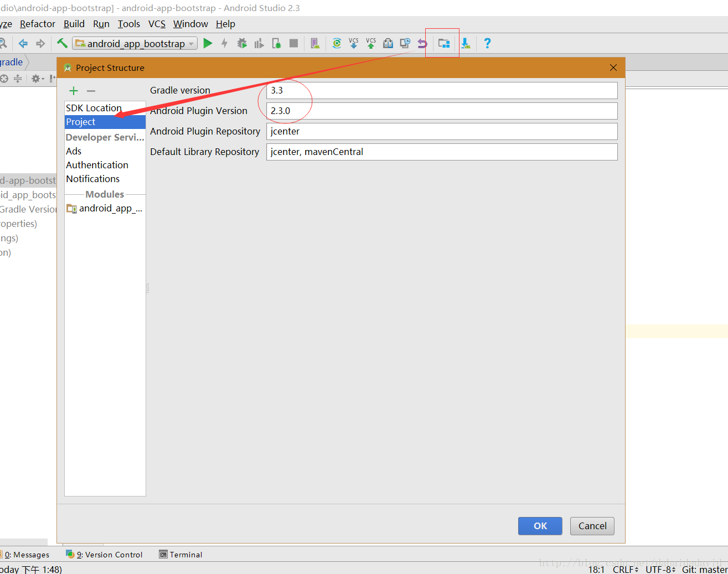
Task: Click the Gradle version field showing 3.3
Action: [442, 90]
